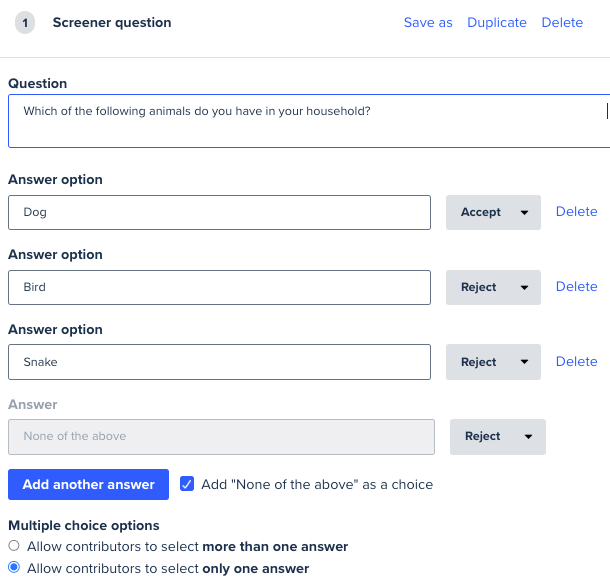
Task: Open the Snake answer Reject dropdown
Action: point(493,362)
